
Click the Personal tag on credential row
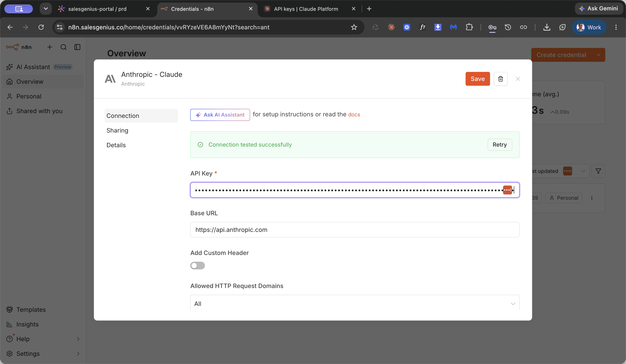(x=564, y=198)
